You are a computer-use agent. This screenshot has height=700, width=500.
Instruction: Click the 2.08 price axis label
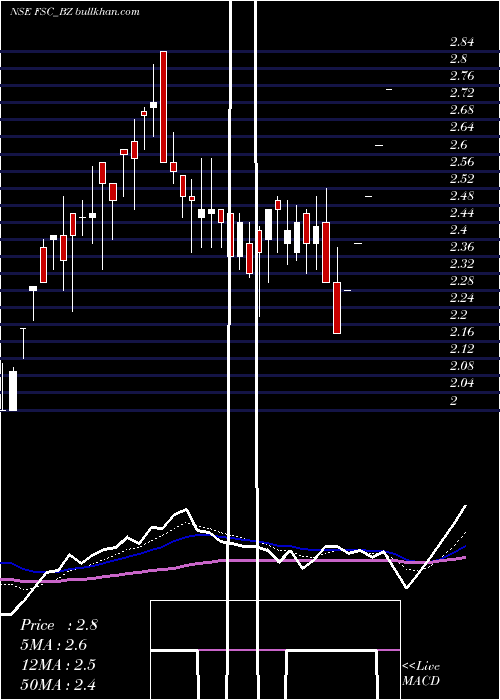[462, 367]
